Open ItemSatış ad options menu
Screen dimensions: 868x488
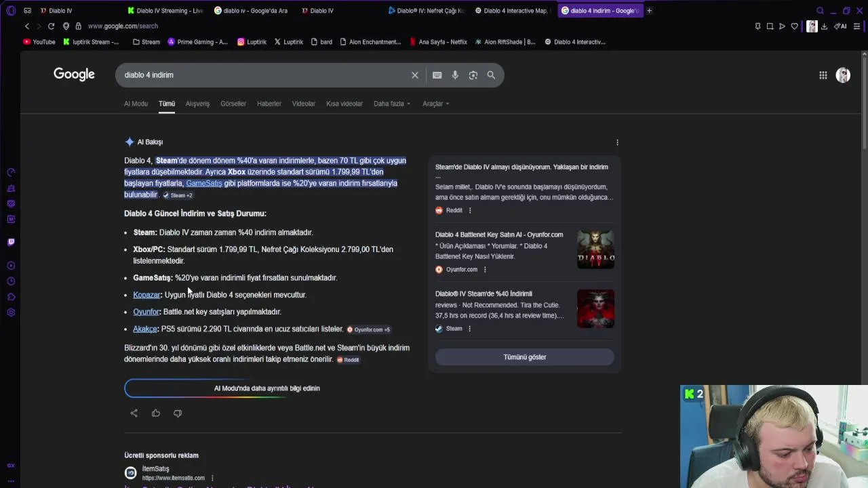(x=212, y=478)
